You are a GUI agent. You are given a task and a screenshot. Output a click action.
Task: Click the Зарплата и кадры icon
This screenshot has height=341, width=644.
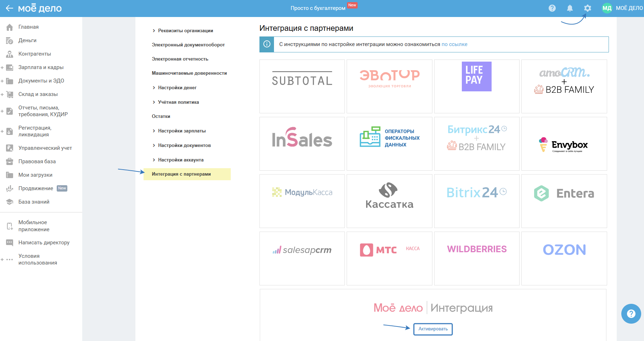coord(10,68)
